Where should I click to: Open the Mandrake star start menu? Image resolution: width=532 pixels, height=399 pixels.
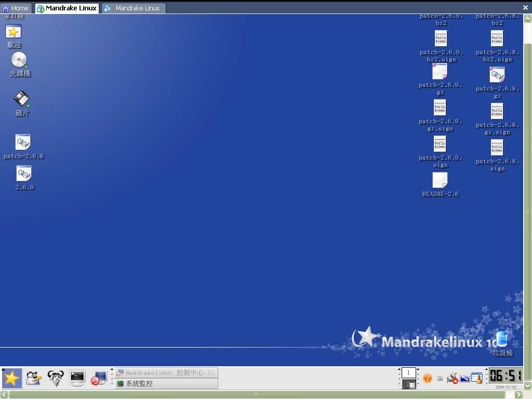[x=11, y=378]
